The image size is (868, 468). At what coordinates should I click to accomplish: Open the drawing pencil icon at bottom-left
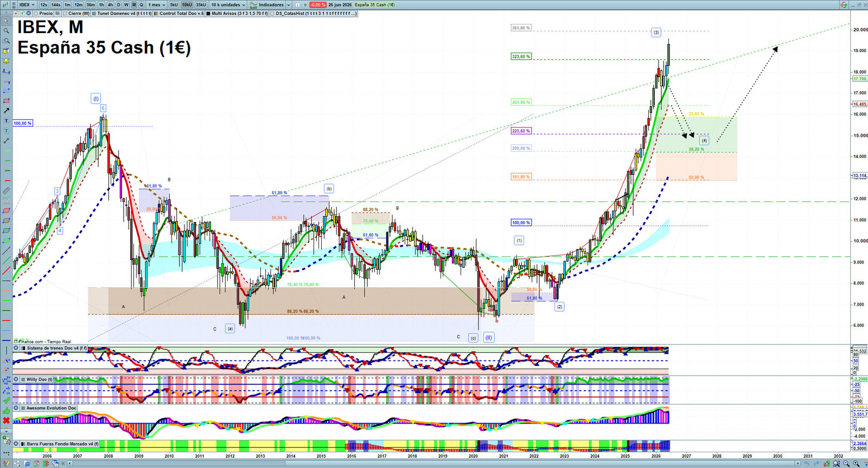pyautogui.click(x=6, y=463)
